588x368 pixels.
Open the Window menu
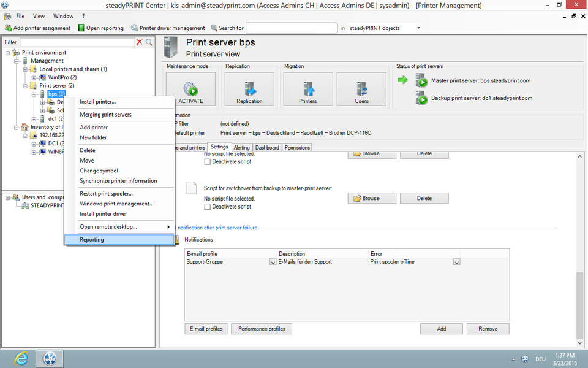tap(63, 16)
